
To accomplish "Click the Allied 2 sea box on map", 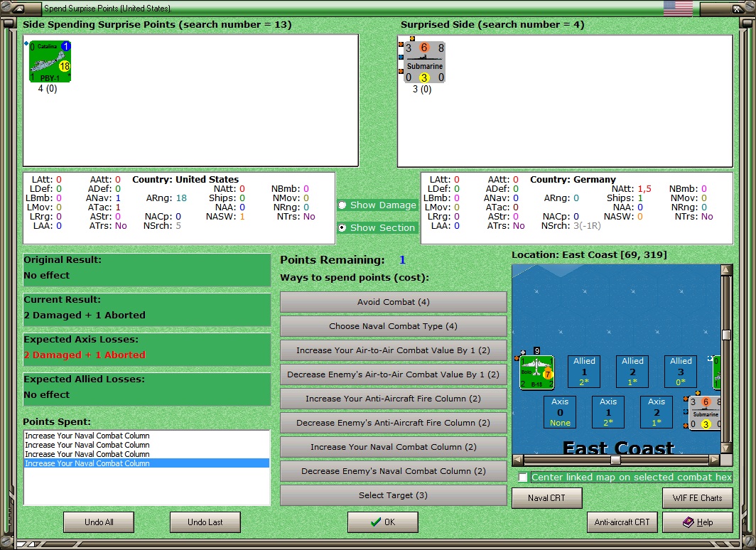I will tap(632, 372).
